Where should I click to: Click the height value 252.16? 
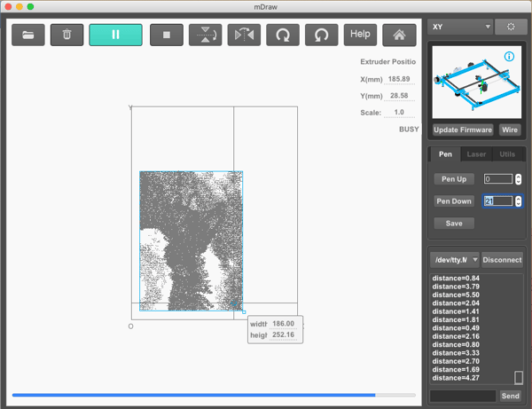tap(284, 334)
